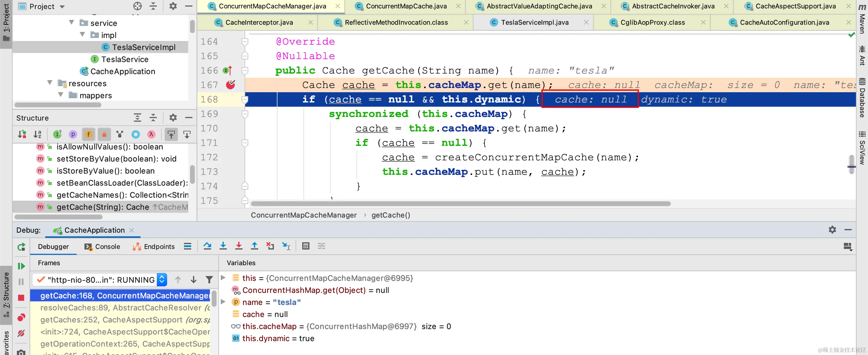Toggle Show Non-Public lock filter
Viewport: 868px width, 355px height.
104,134
